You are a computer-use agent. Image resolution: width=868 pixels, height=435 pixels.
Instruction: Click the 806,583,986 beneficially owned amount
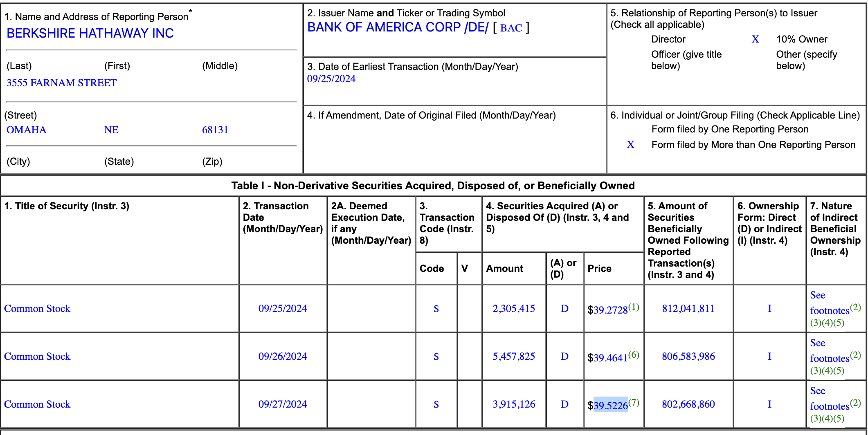click(x=688, y=357)
